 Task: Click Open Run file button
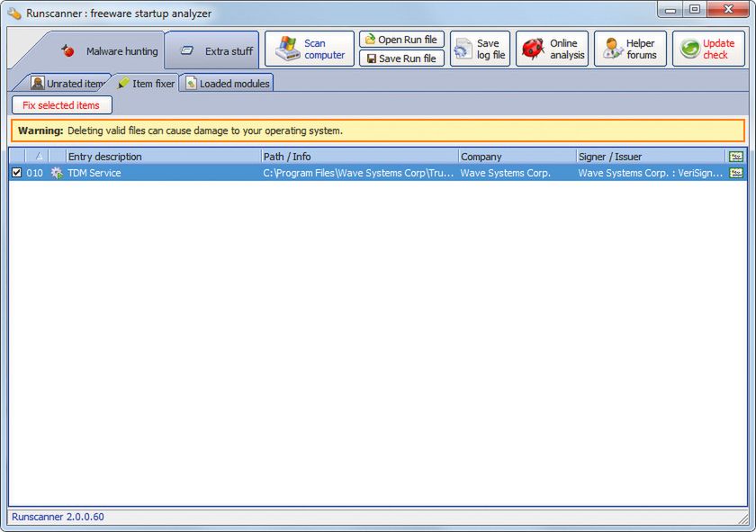pos(401,40)
